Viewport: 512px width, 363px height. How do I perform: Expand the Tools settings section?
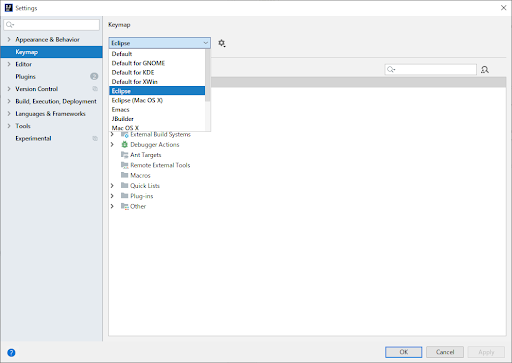[x=9, y=126]
